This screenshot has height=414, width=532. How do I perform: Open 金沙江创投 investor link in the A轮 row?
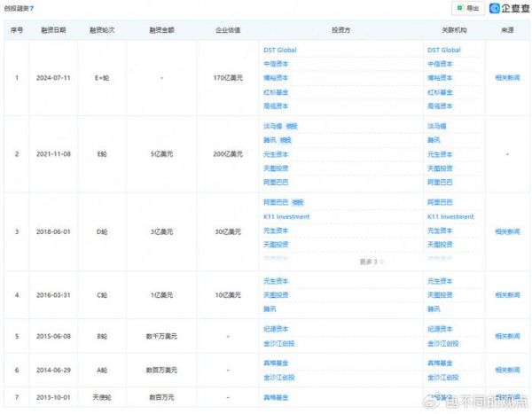click(x=279, y=378)
